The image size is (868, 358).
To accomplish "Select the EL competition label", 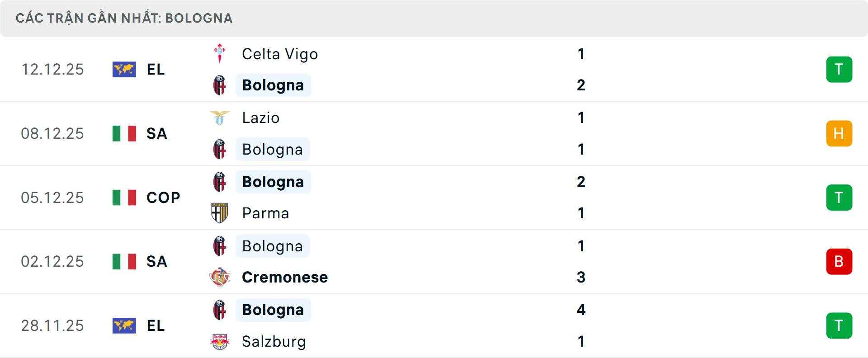I will click(155, 69).
